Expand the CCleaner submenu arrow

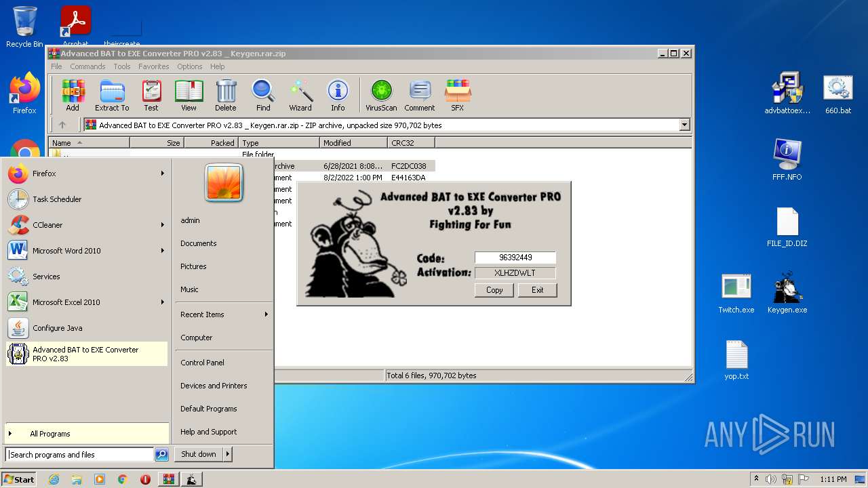click(162, 225)
